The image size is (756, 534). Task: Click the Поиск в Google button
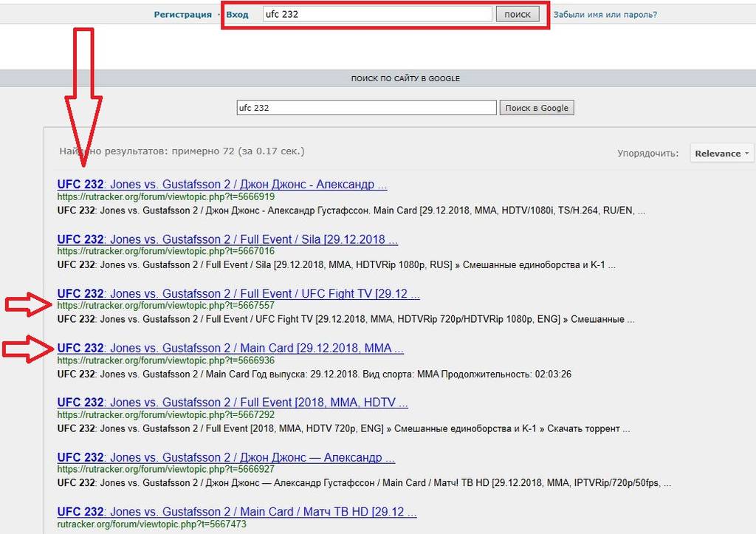tap(537, 108)
